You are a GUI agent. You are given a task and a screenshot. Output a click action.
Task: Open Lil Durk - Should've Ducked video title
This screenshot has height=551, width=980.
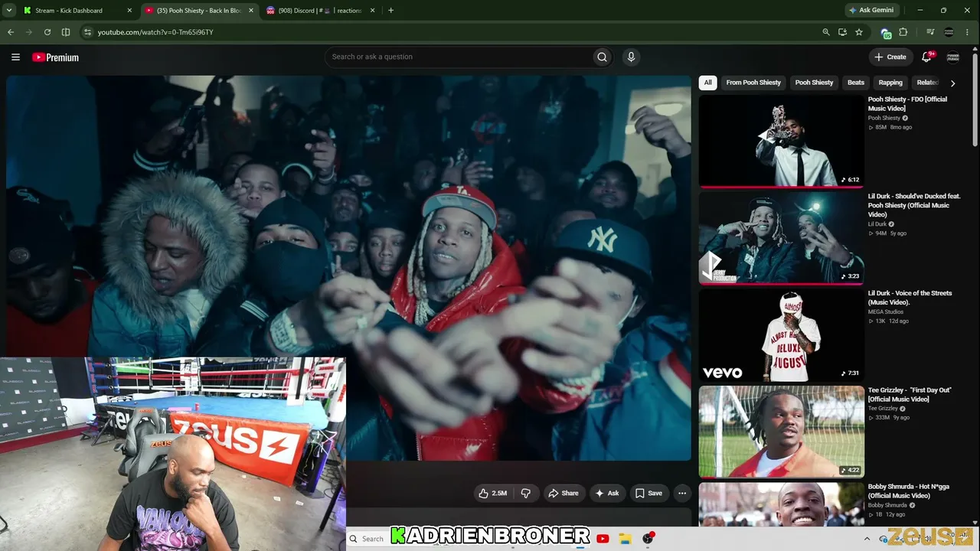click(914, 205)
